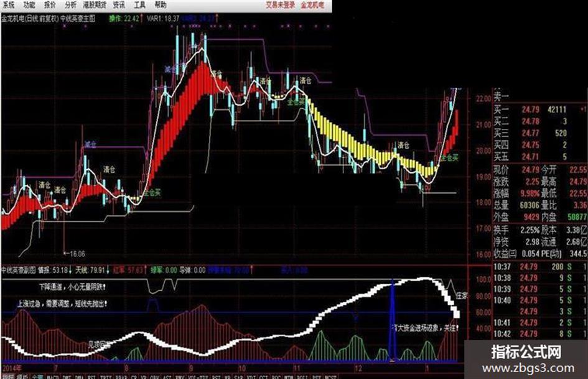Viewport: 588px width, 379px height.
Task: Click the 16.06 low price marker
Action: 77,254
